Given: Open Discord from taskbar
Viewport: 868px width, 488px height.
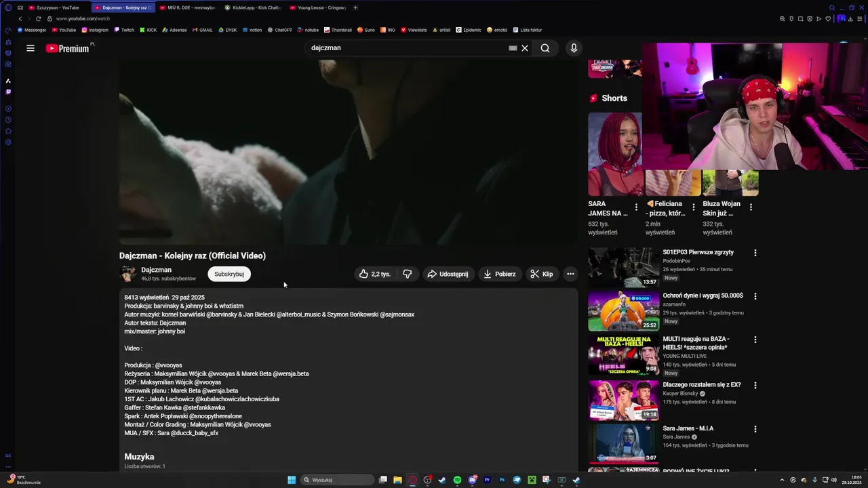Looking at the screenshot, I should click(472, 480).
